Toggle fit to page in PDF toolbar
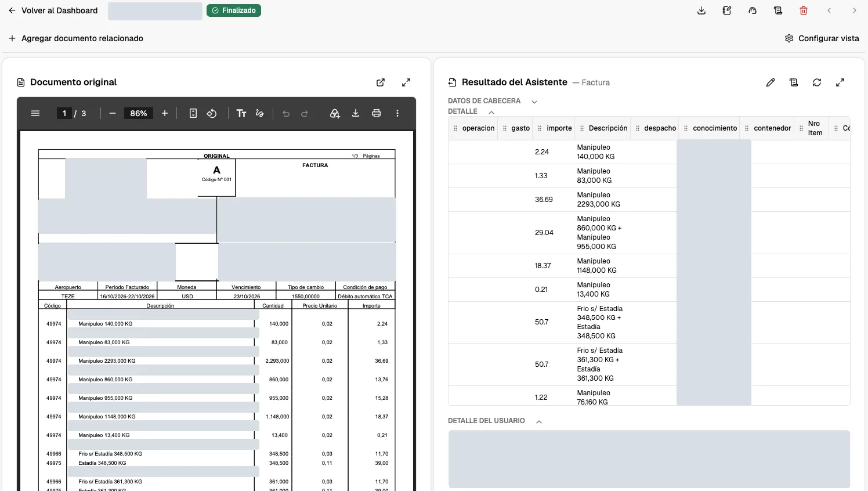 193,113
